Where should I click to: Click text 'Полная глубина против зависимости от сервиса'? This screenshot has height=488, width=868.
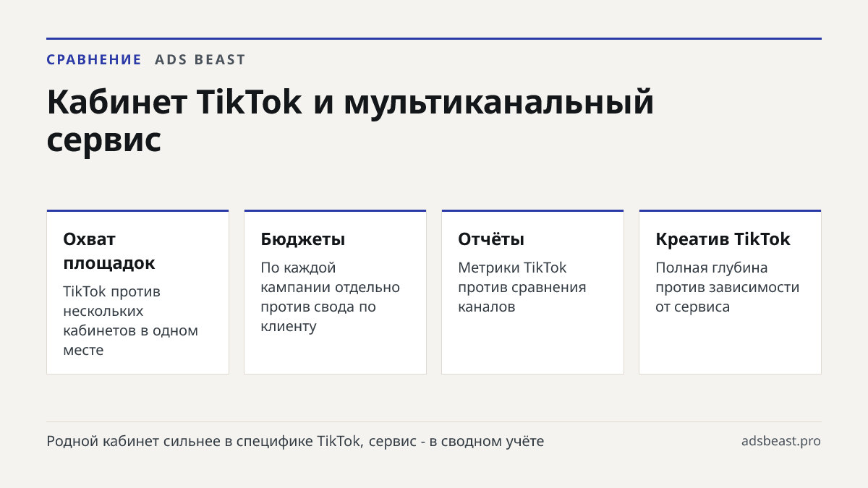pos(727,287)
